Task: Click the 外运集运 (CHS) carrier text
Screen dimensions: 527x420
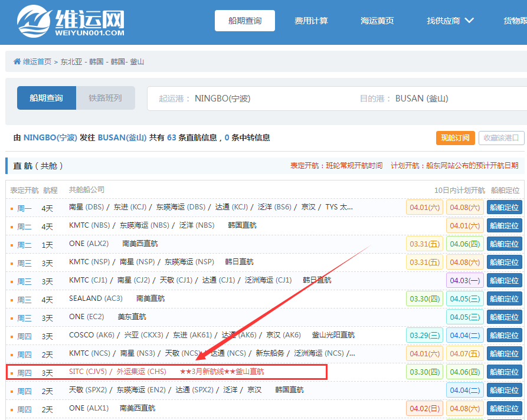Action: point(142,372)
